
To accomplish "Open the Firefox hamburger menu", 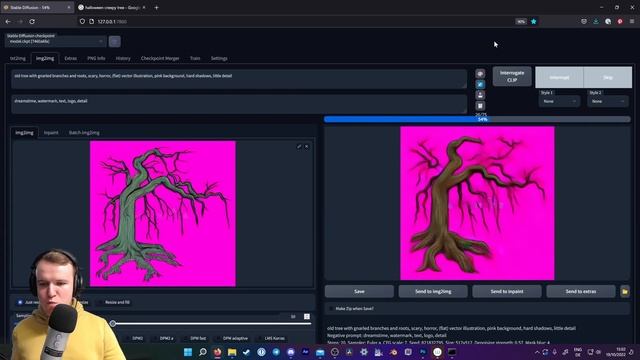I will (x=632, y=21).
